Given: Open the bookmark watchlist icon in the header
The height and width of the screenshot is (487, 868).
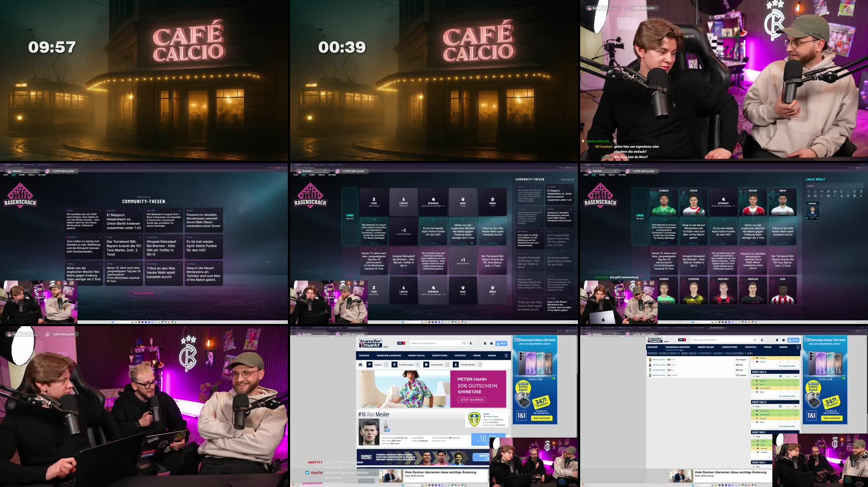Looking at the screenshot, I should [x=485, y=343].
